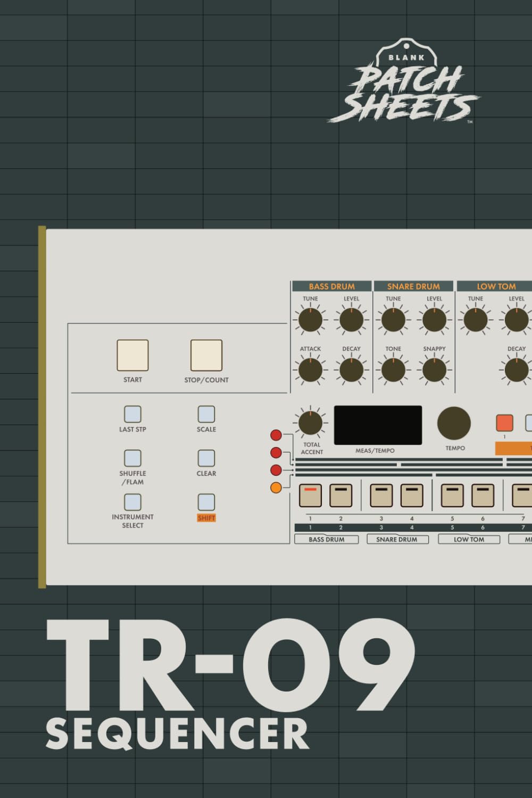Click the BASS DRUM section header
The height and width of the screenshot is (798, 532).
(x=331, y=286)
